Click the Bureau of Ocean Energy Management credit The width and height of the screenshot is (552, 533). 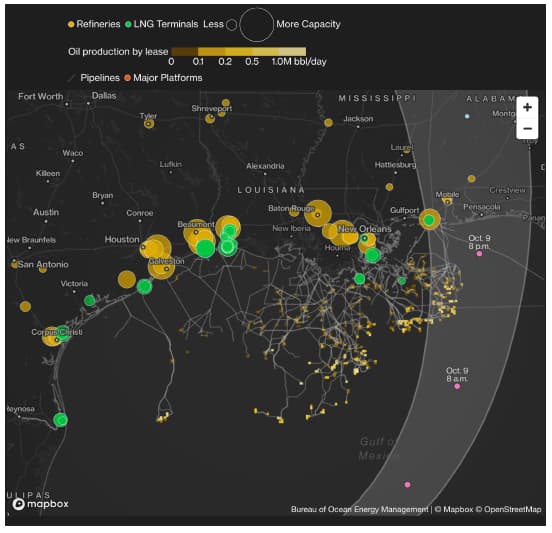tap(359, 509)
